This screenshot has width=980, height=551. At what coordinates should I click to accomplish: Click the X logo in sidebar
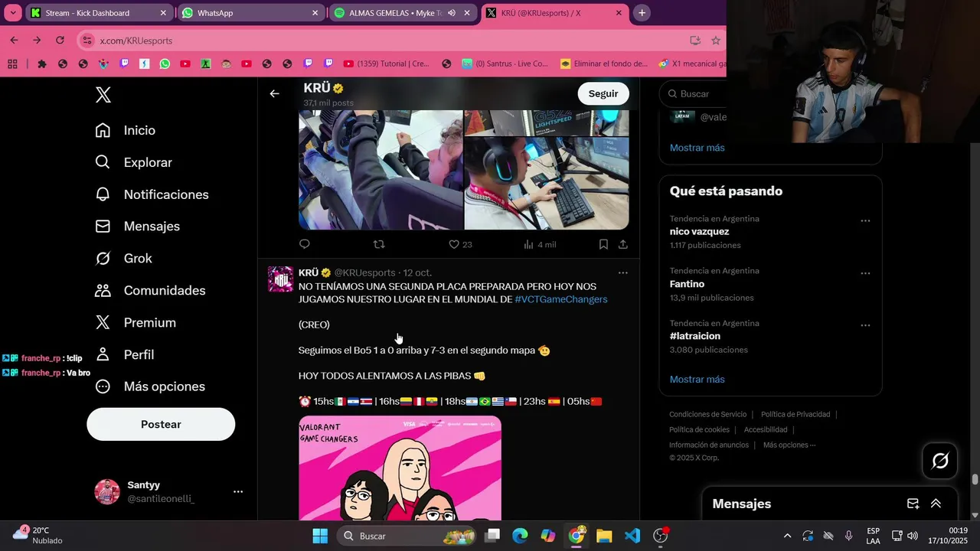103,95
